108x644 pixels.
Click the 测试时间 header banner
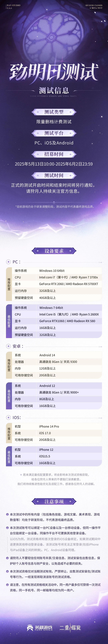54,175
